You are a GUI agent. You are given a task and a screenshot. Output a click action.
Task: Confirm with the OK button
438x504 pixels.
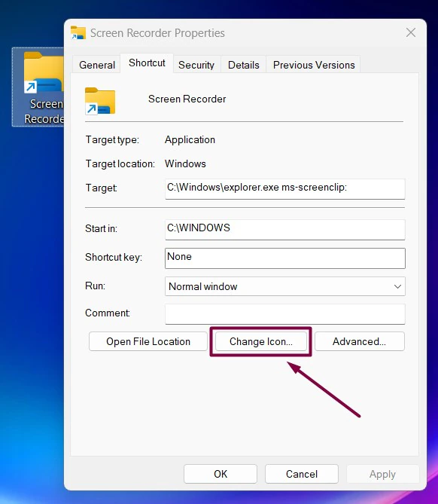221,474
